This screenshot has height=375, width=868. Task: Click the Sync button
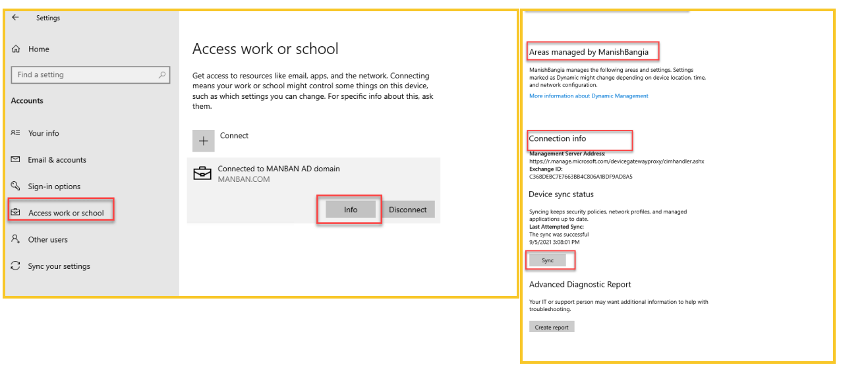548,260
